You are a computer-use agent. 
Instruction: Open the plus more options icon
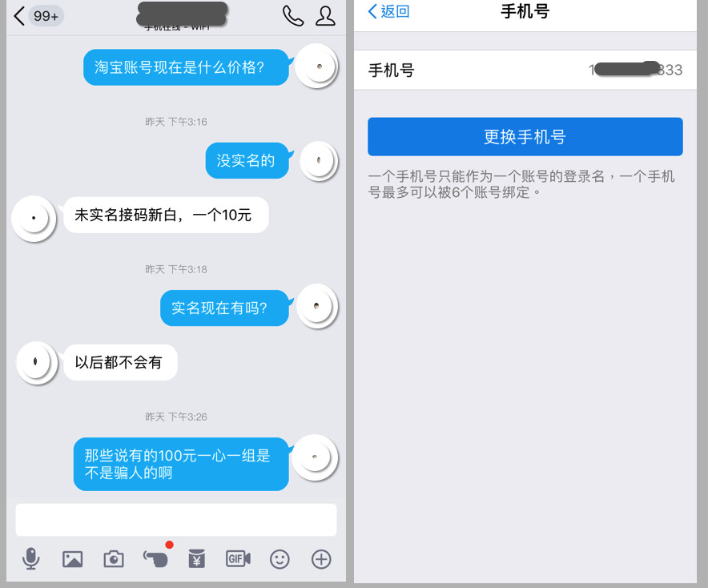pos(321,559)
